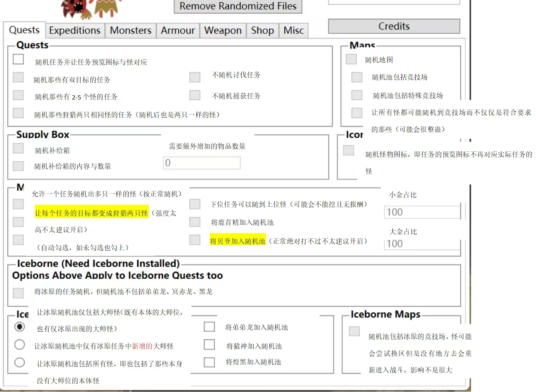
Task: Check 将煌黑加入随机池
Action: click(209, 362)
